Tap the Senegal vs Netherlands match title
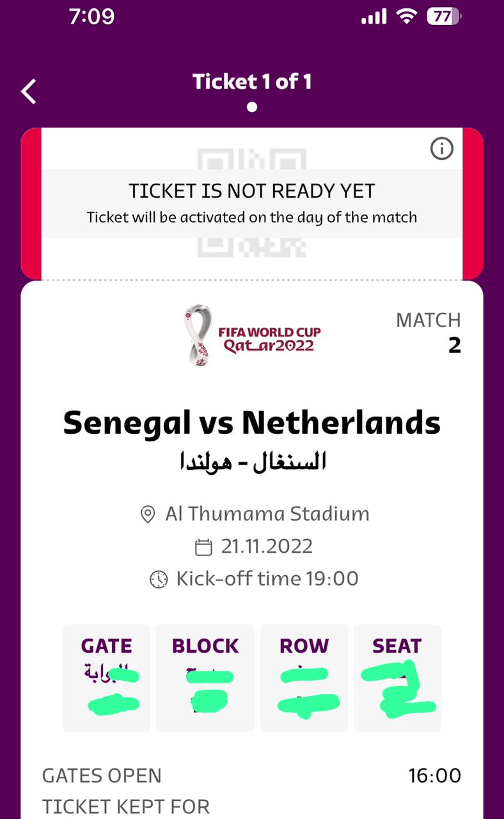 (x=252, y=422)
